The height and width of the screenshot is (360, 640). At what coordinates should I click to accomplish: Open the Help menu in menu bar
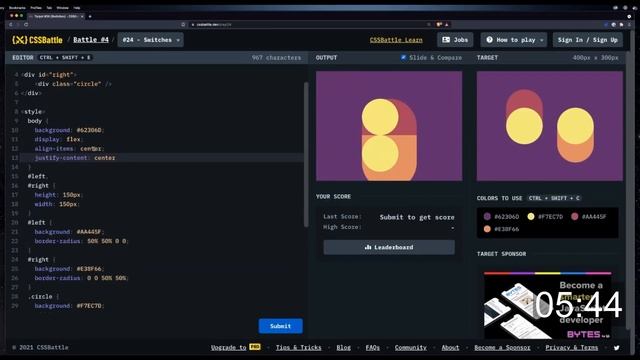point(77,8)
